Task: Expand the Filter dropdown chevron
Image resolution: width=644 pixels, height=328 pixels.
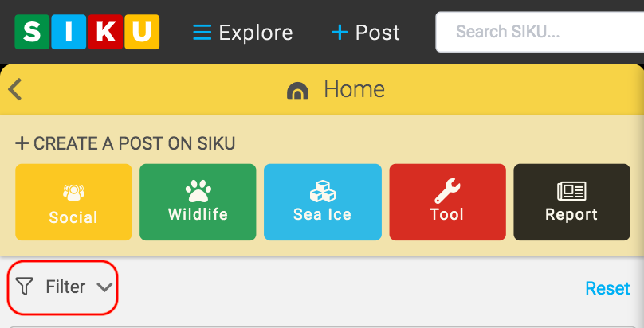Action: click(104, 287)
